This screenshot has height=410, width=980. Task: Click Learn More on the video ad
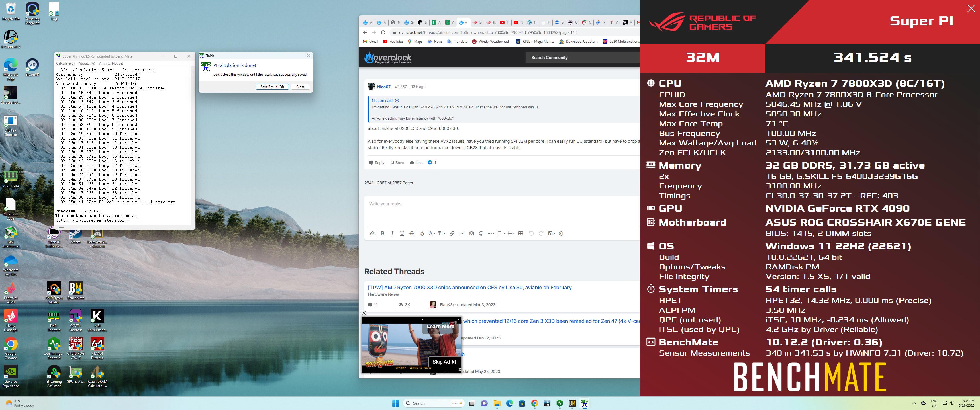[440, 326]
